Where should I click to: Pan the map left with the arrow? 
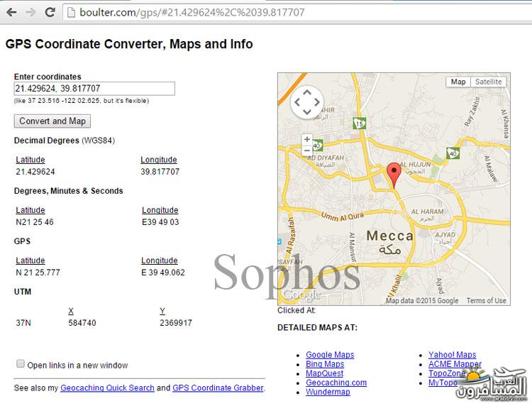297,102
